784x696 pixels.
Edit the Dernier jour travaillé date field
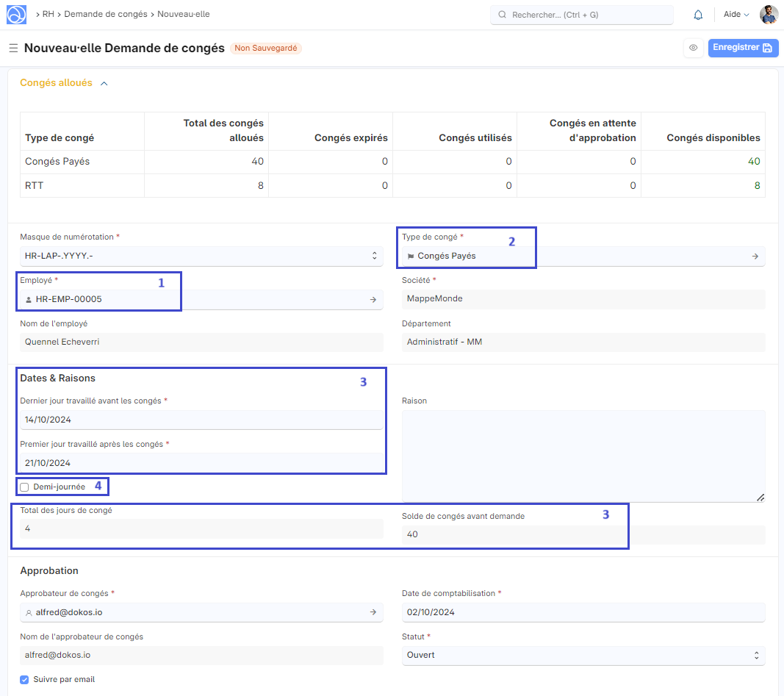click(x=201, y=420)
